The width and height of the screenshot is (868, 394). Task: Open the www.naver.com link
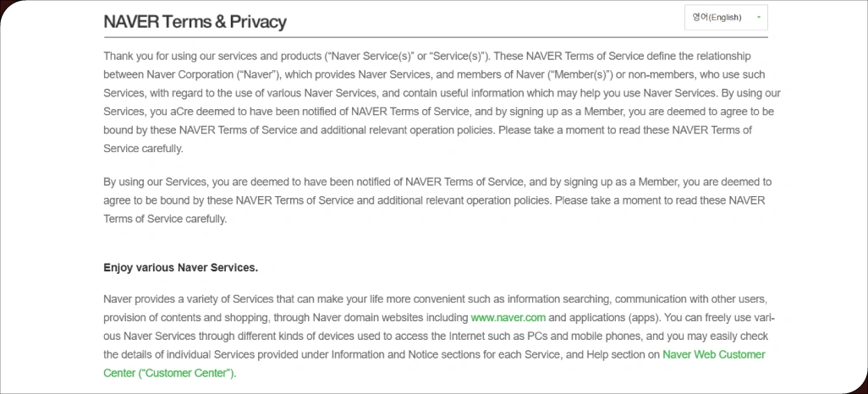[508, 318]
